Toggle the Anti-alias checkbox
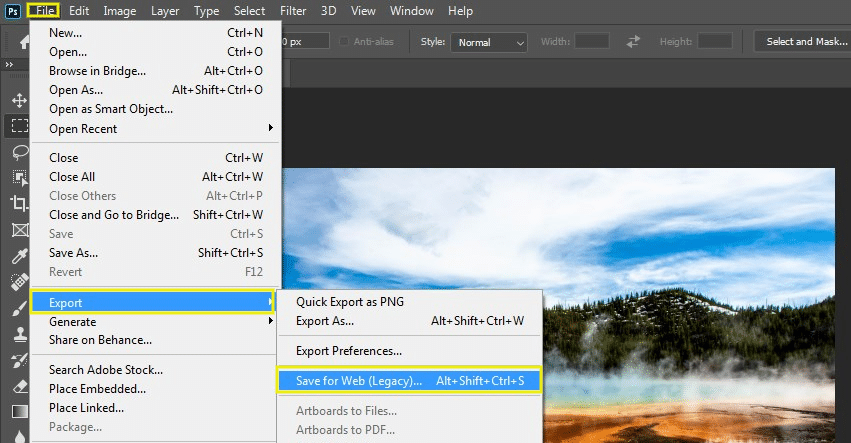 pyautogui.click(x=344, y=41)
